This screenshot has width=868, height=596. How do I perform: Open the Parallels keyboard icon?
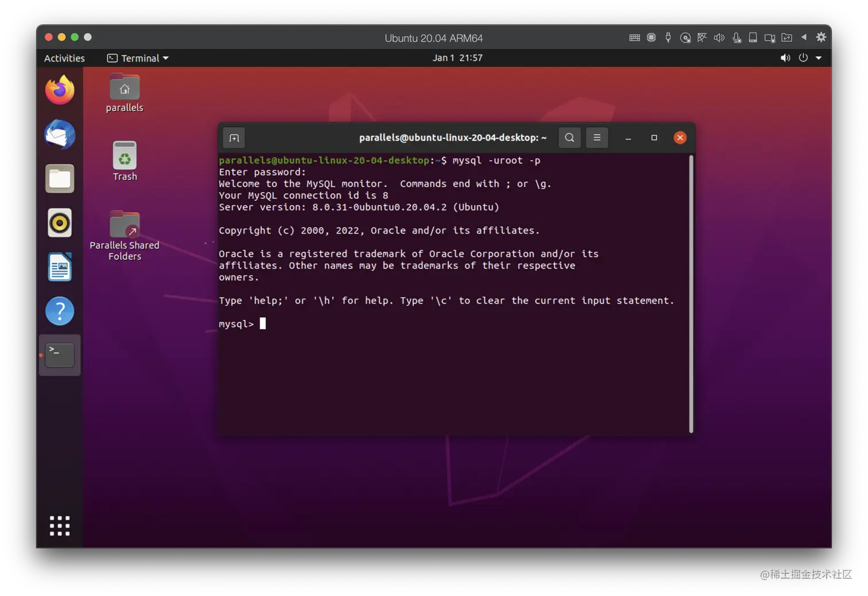click(x=634, y=38)
